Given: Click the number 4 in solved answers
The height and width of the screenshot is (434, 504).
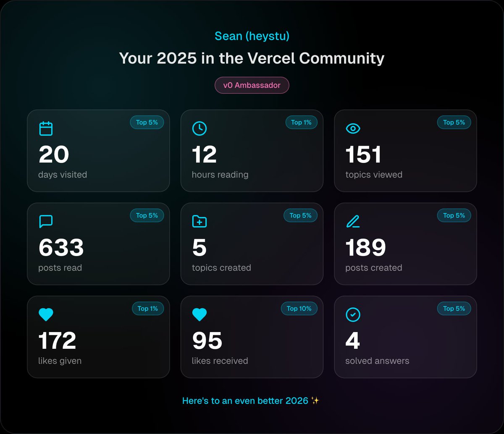Looking at the screenshot, I should (x=353, y=340).
